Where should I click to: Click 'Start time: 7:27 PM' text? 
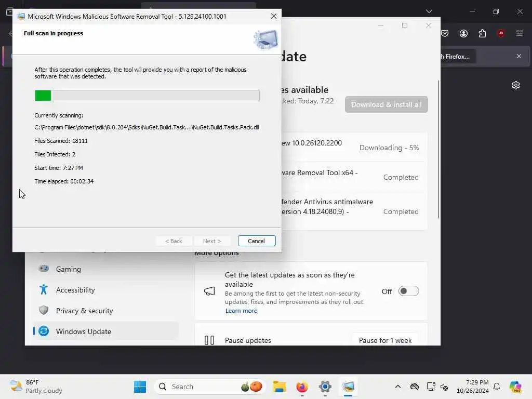coord(58,168)
